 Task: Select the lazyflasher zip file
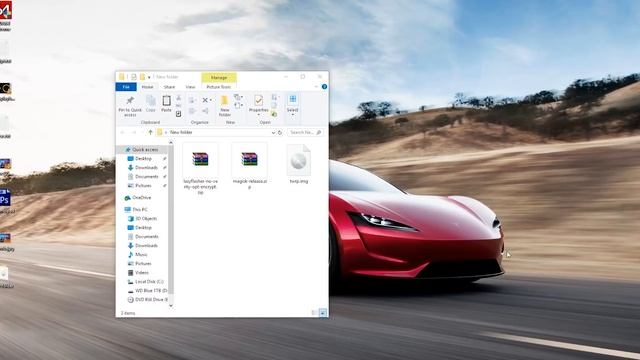(200, 169)
